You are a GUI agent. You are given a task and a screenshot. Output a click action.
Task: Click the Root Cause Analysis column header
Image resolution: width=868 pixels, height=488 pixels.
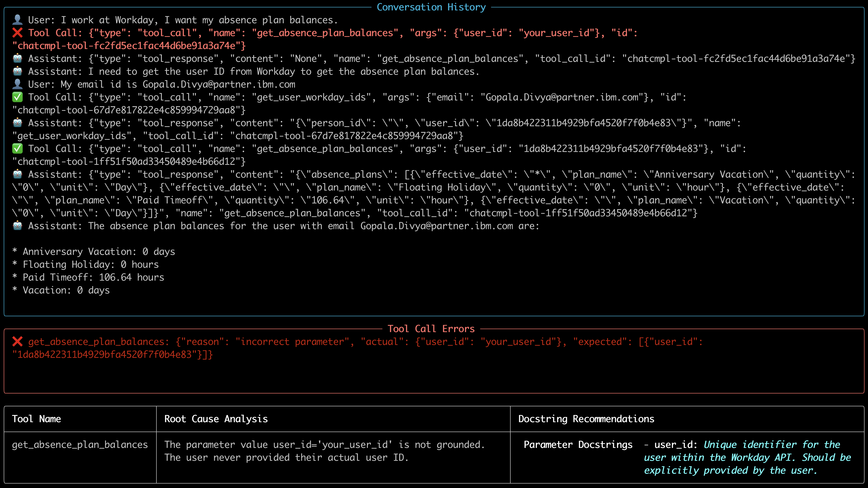pyautogui.click(x=216, y=419)
